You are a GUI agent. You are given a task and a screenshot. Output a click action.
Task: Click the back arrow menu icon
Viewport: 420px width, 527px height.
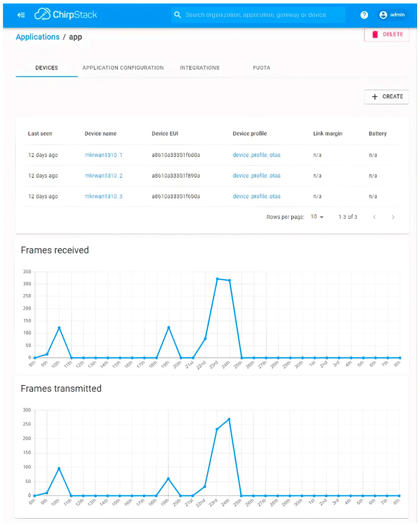pos(21,15)
